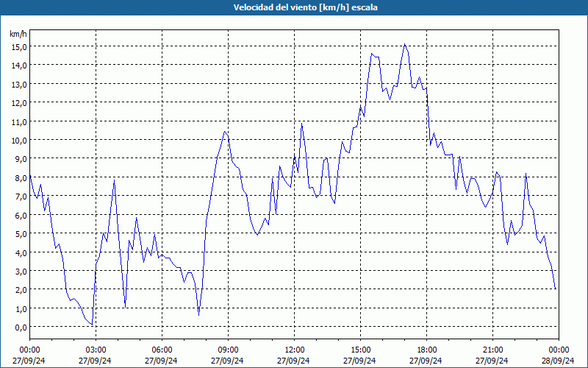Click the '9,0' y-axis label
The height and width of the screenshot is (368, 588).
pos(21,159)
